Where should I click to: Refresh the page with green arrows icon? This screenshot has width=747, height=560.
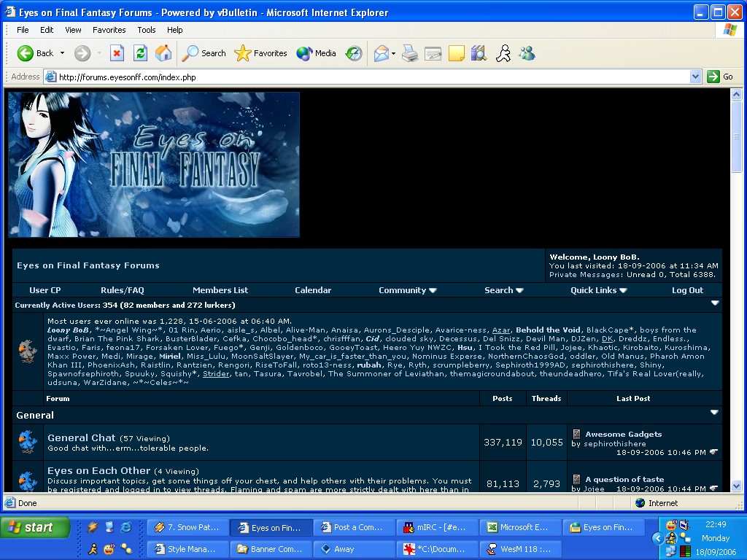coord(140,53)
